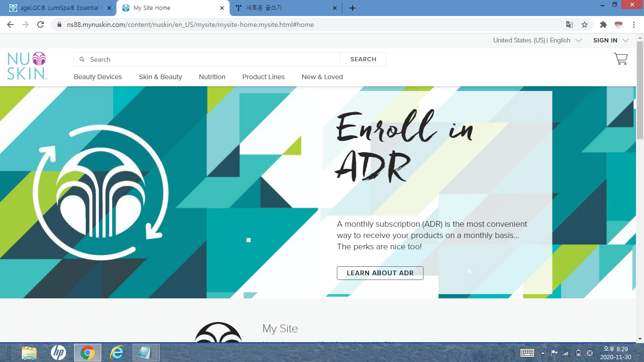
Task: Check the battery status tray icon
Action: 578,353
